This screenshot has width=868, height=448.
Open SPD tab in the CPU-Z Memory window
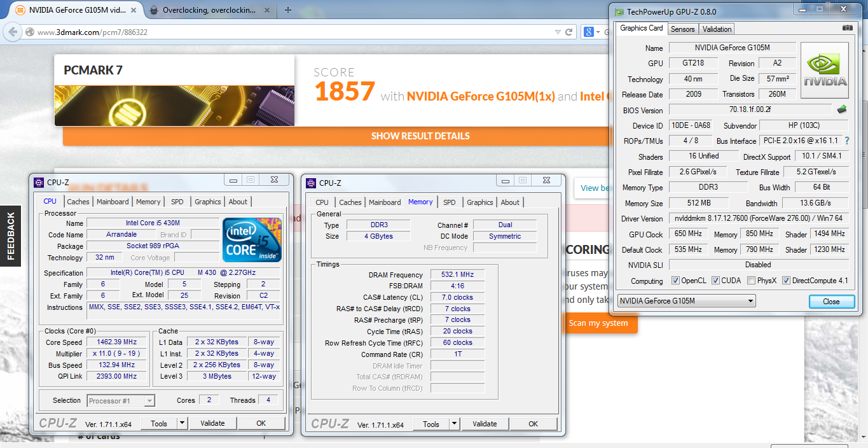[450, 202]
